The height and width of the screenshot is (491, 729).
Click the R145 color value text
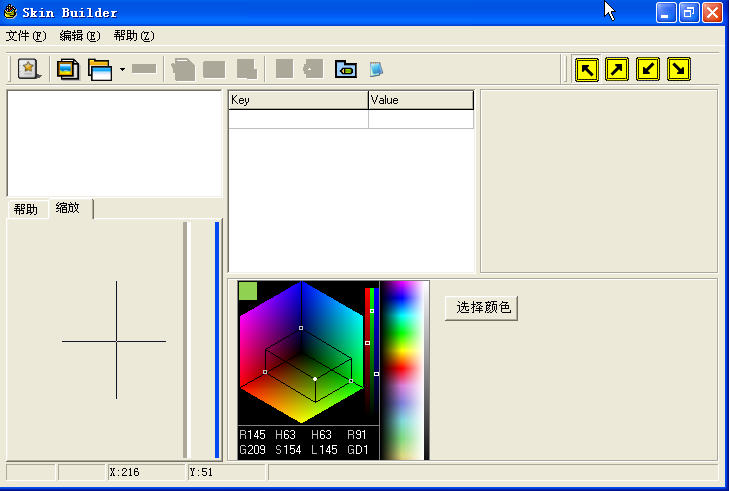pos(252,435)
